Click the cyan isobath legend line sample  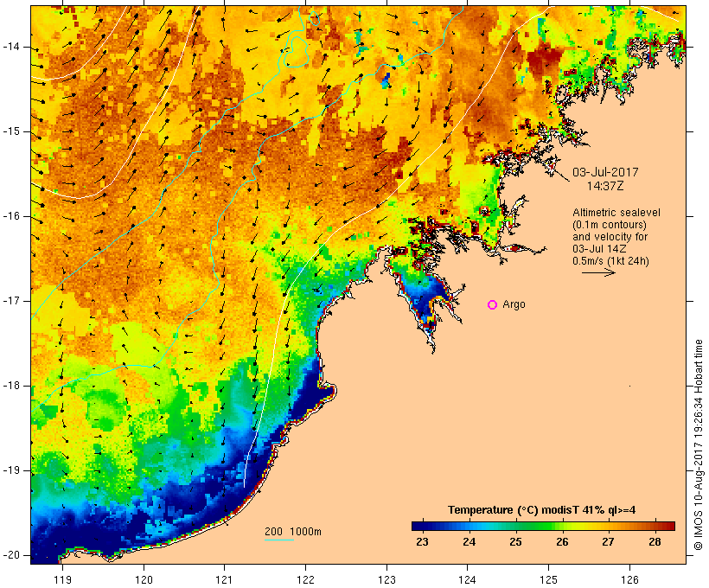[279, 540]
